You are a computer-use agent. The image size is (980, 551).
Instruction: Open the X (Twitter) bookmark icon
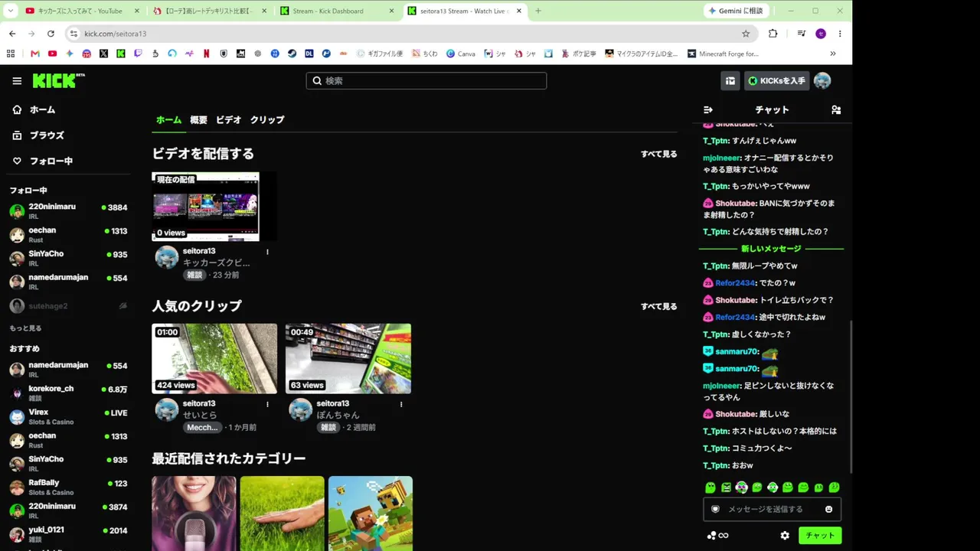[103, 54]
